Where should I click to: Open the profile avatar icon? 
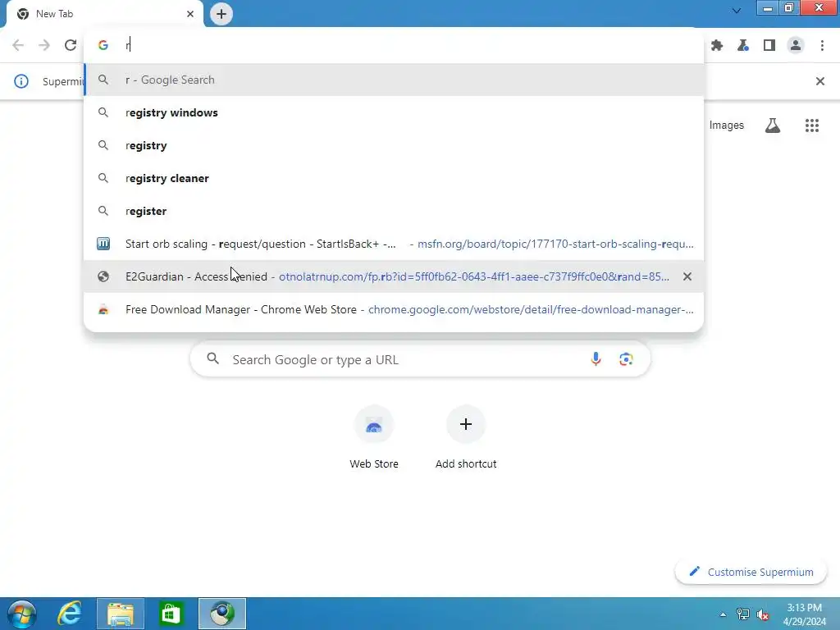(796, 46)
